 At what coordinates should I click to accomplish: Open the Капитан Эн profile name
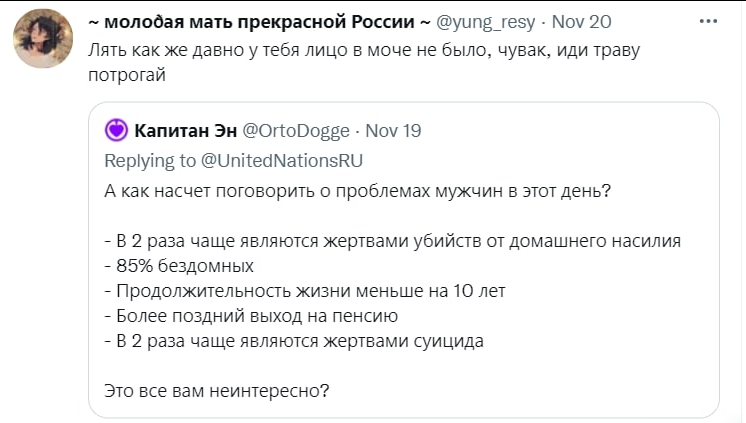184,130
